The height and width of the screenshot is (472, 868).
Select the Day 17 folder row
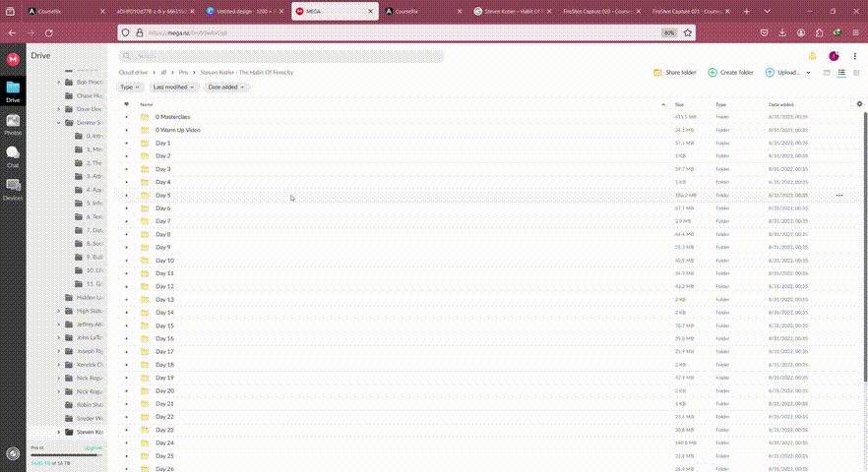(487, 351)
